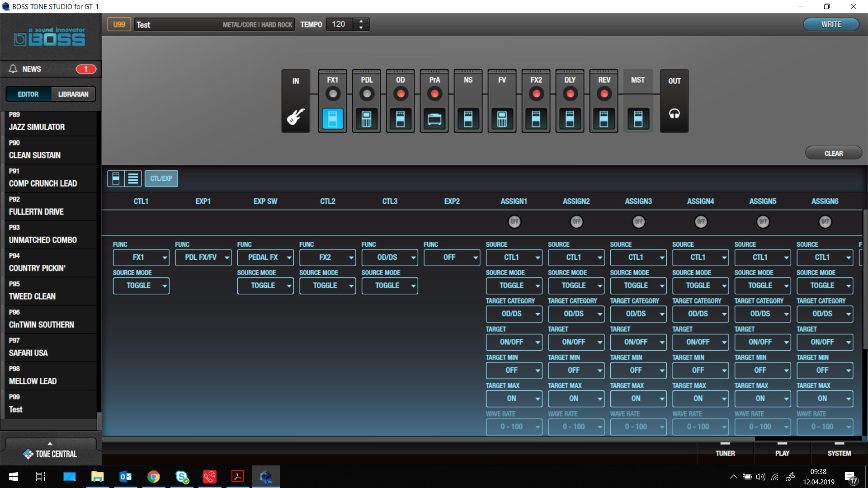The height and width of the screenshot is (488, 868).
Task: Select the CTL/EXP tab
Action: pyautogui.click(x=161, y=178)
